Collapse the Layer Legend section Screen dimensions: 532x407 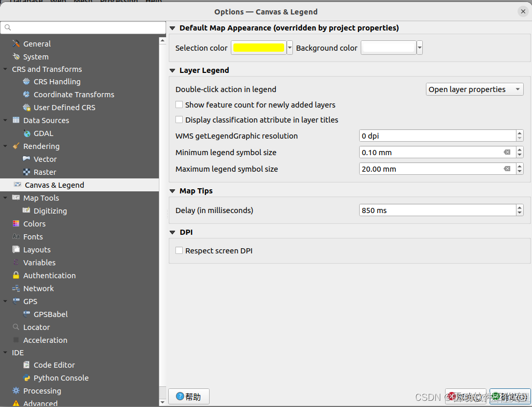coord(172,70)
